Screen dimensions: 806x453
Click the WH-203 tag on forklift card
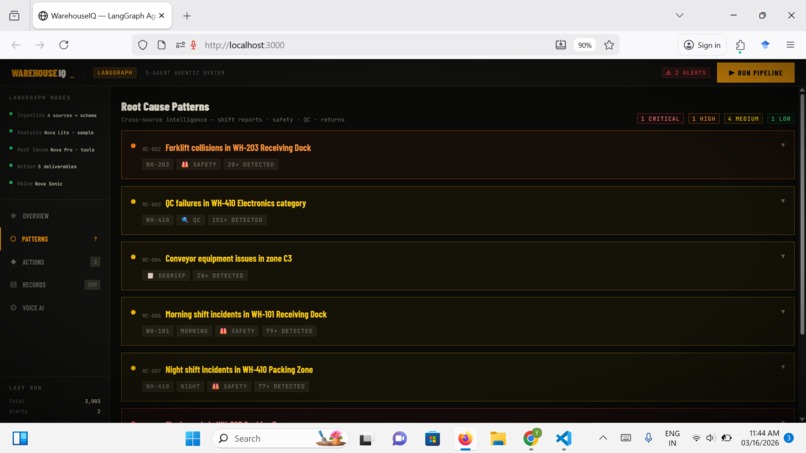pyautogui.click(x=157, y=165)
